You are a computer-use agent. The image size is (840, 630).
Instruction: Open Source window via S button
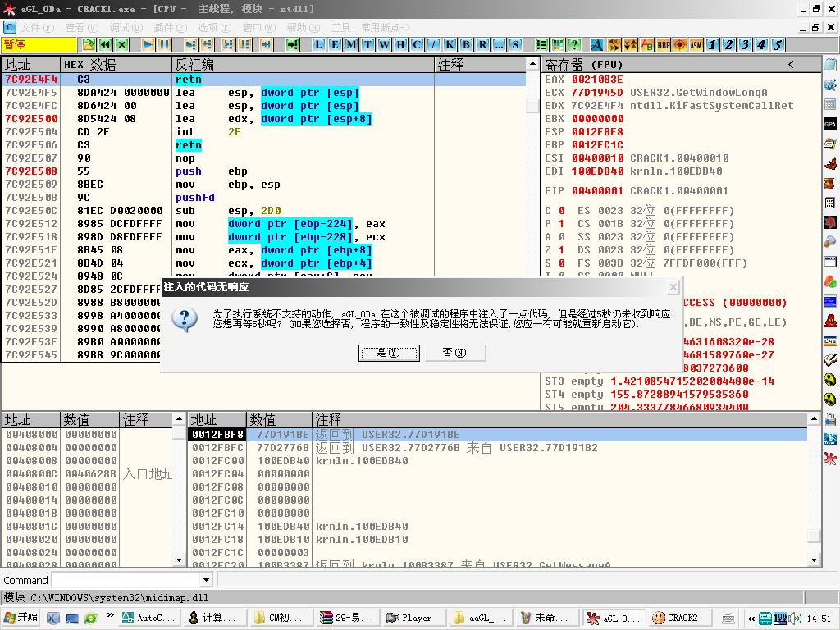515,44
